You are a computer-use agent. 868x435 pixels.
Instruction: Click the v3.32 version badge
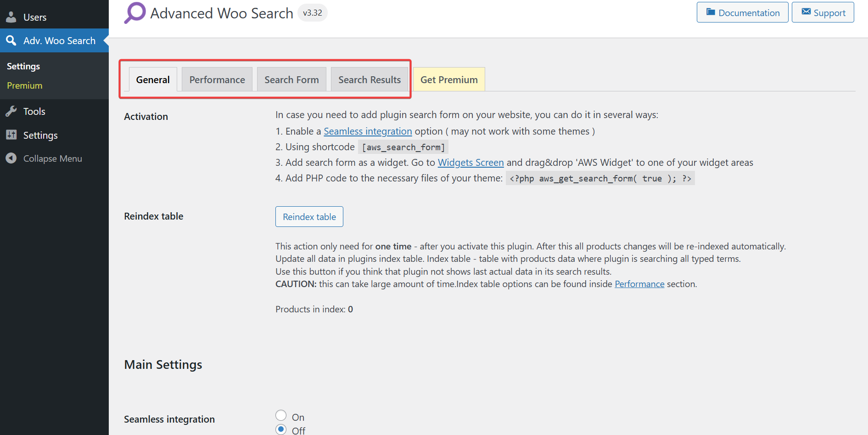[x=313, y=13]
